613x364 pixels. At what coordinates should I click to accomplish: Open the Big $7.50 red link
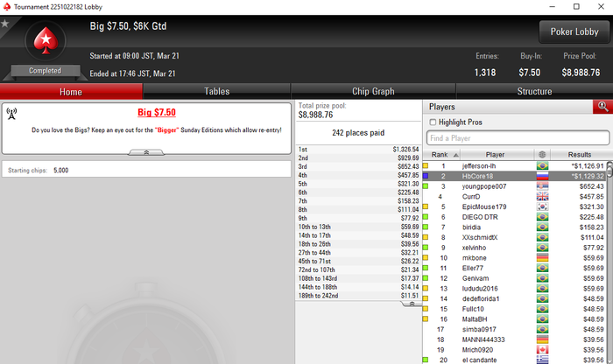(x=157, y=113)
